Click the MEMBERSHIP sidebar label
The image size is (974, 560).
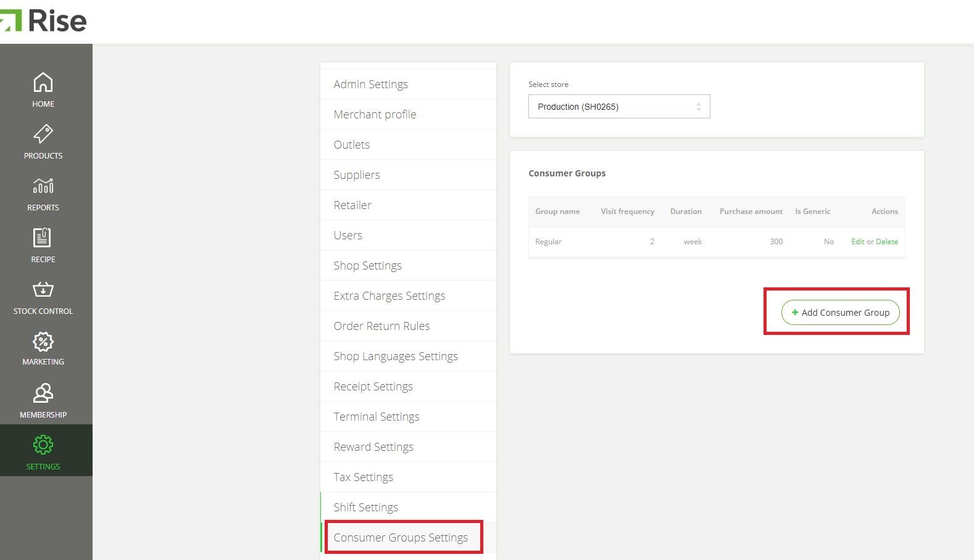point(43,415)
